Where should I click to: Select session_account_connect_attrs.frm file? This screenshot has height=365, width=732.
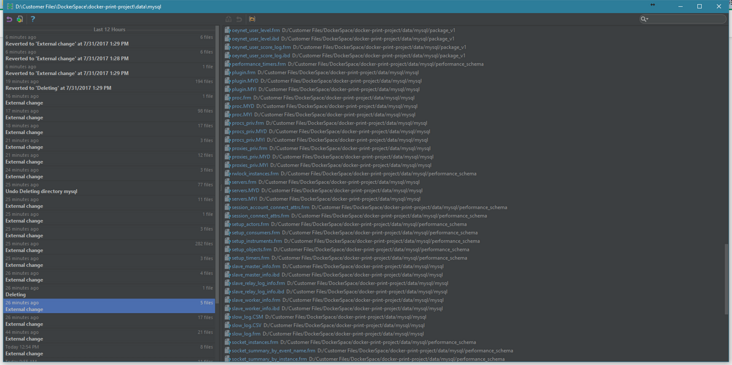pyautogui.click(x=271, y=207)
